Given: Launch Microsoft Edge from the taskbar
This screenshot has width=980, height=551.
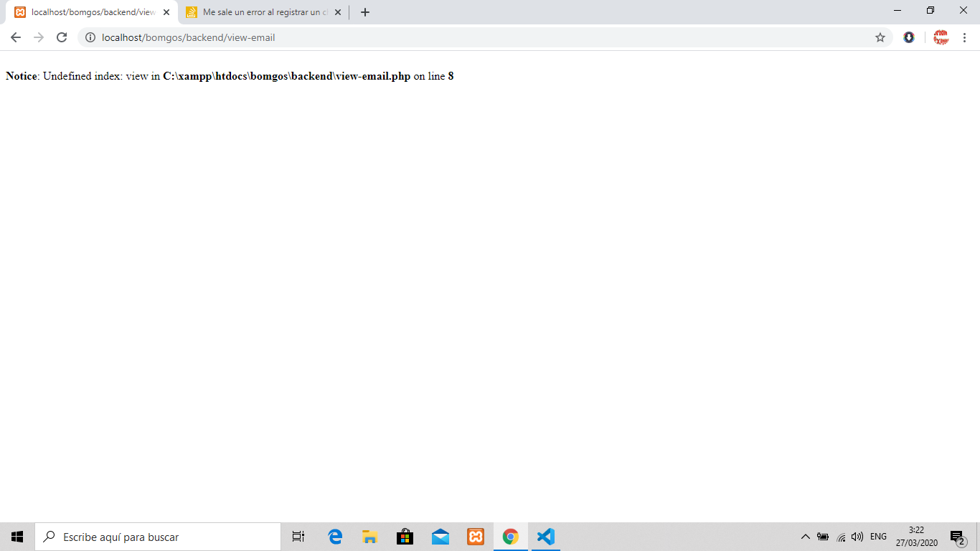Looking at the screenshot, I should point(335,537).
